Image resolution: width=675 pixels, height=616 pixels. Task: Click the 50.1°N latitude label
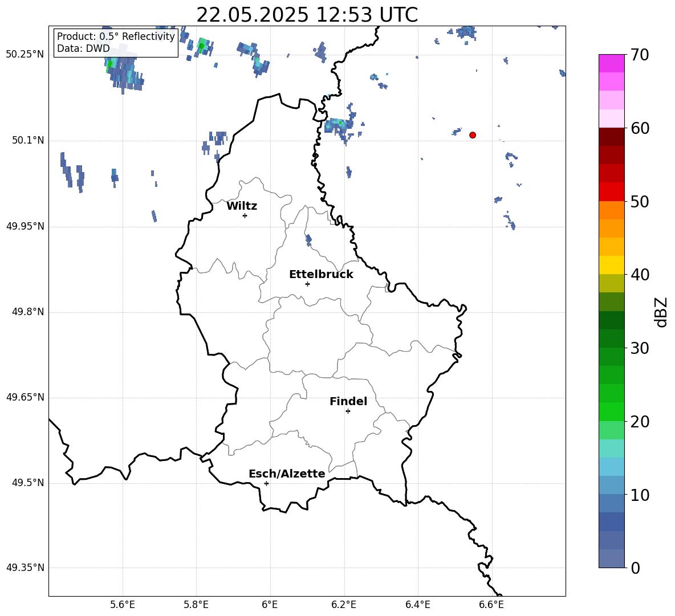coord(28,141)
